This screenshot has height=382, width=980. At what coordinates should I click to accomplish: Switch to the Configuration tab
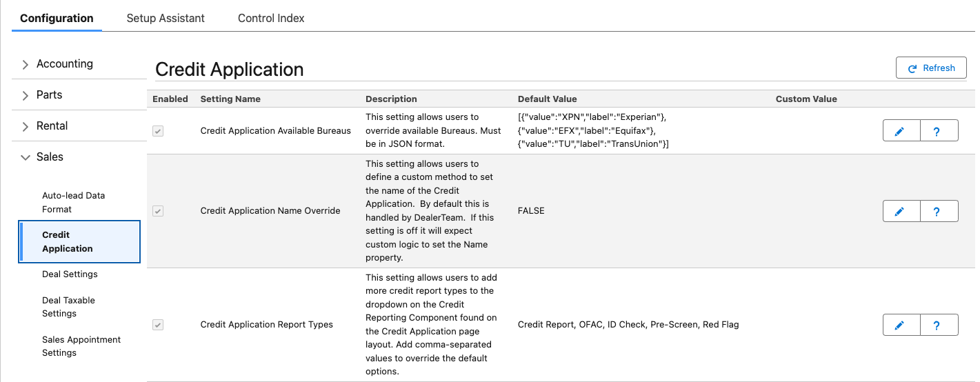pyautogui.click(x=57, y=19)
